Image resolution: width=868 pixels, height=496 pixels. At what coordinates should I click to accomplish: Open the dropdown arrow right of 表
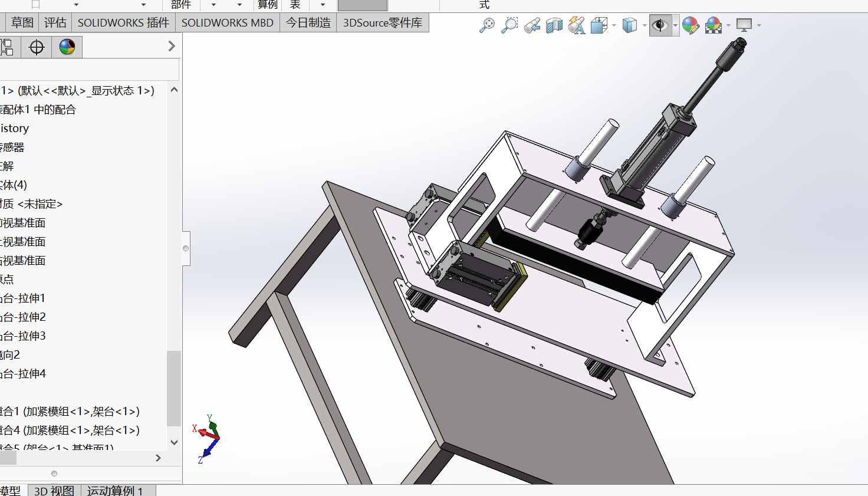(x=323, y=5)
